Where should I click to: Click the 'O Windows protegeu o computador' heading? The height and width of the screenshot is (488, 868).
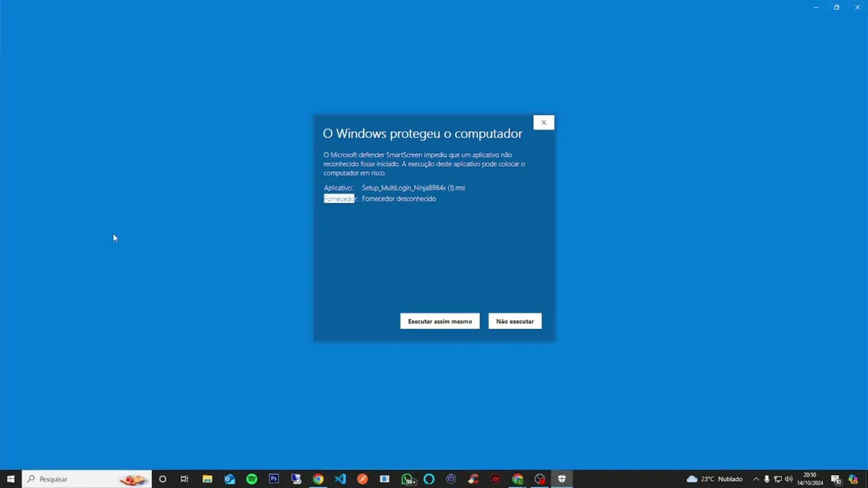[422, 134]
